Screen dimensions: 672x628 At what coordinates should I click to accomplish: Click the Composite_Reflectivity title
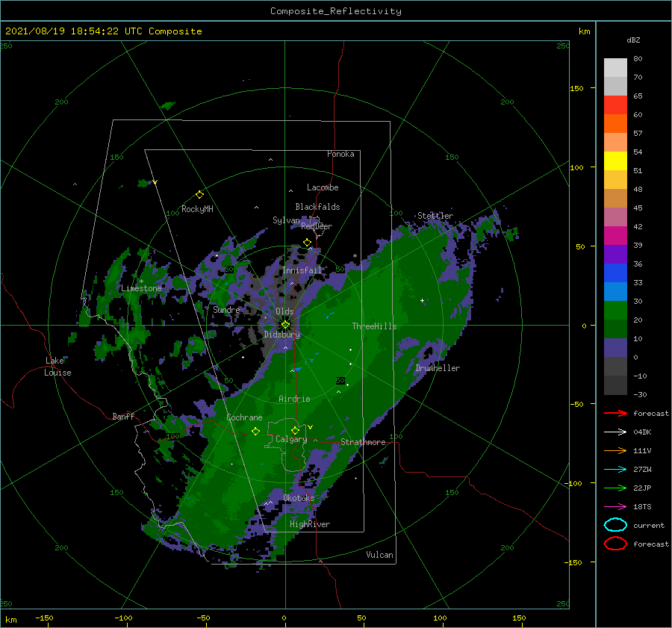point(336,11)
